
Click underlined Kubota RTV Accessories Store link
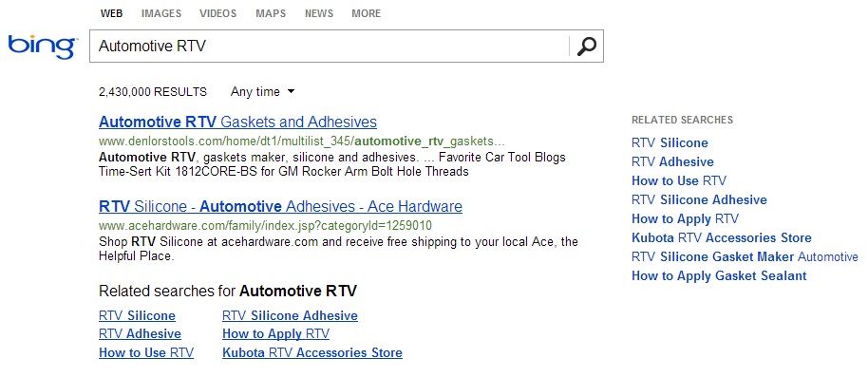pyautogui.click(x=312, y=352)
